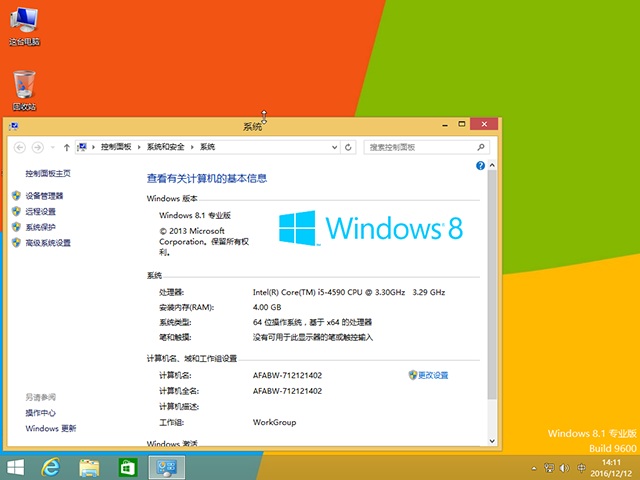Open 控制面板 breadcrumb in address bar
The width and height of the screenshot is (640, 480).
click(x=116, y=147)
